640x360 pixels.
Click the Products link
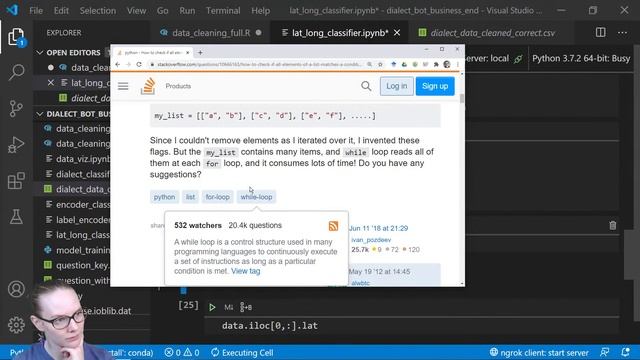(x=178, y=86)
